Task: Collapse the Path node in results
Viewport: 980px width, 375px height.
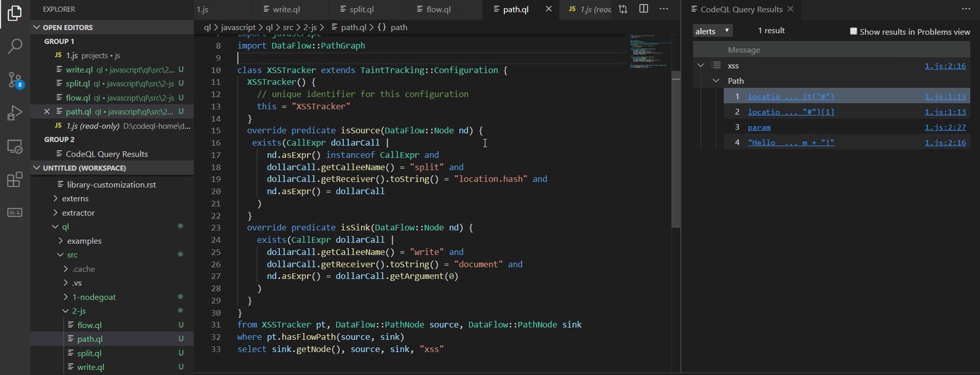Action: pyautogui.click(x=716, y=81)
